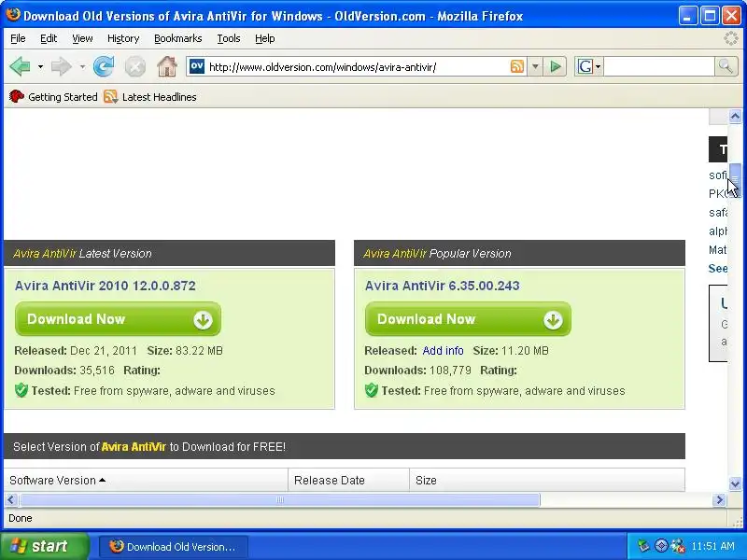Click the Firefox taskbar window button

pos(174,547)
